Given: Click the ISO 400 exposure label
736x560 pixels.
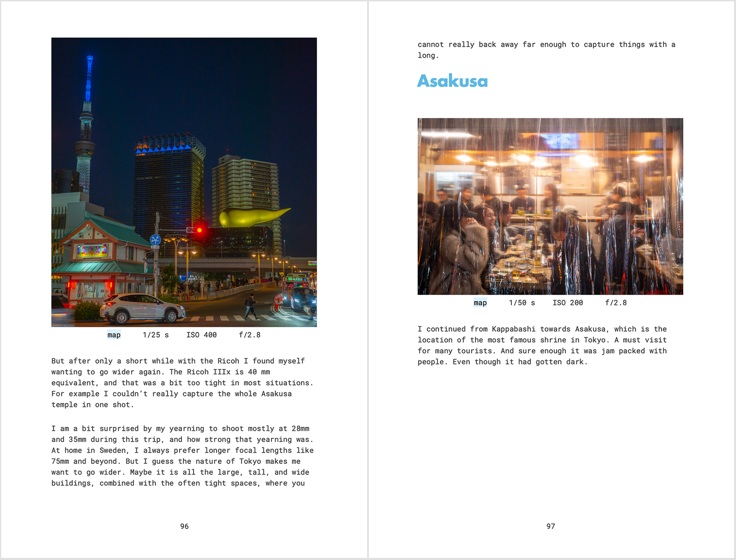Looking at the screenshot, I should click(202, 334).
